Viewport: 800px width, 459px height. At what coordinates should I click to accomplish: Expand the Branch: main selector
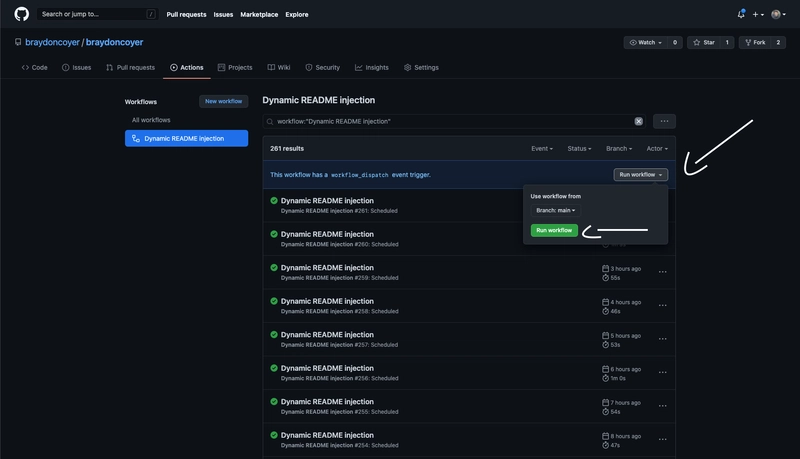click(555, 210)
